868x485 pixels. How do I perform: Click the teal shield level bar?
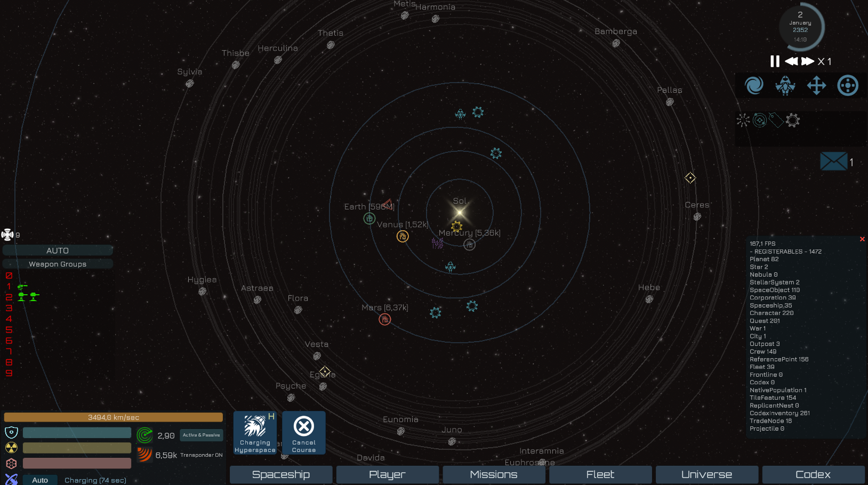click(77, 432)
